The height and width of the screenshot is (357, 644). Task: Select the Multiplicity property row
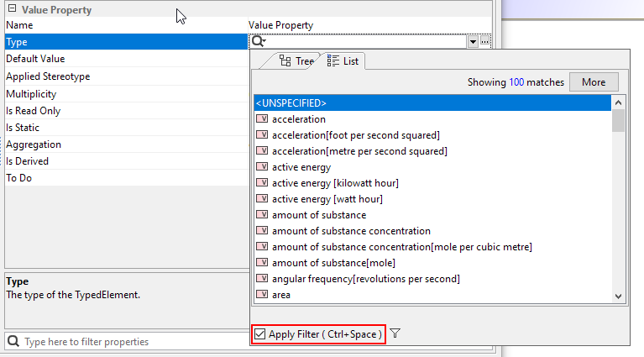click(126, 93)
